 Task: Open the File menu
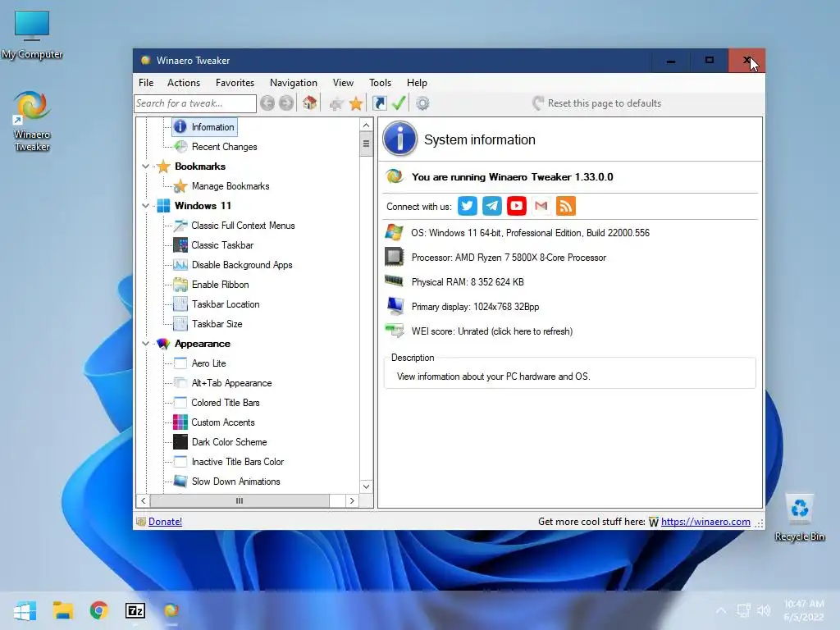tap(146, 83)
